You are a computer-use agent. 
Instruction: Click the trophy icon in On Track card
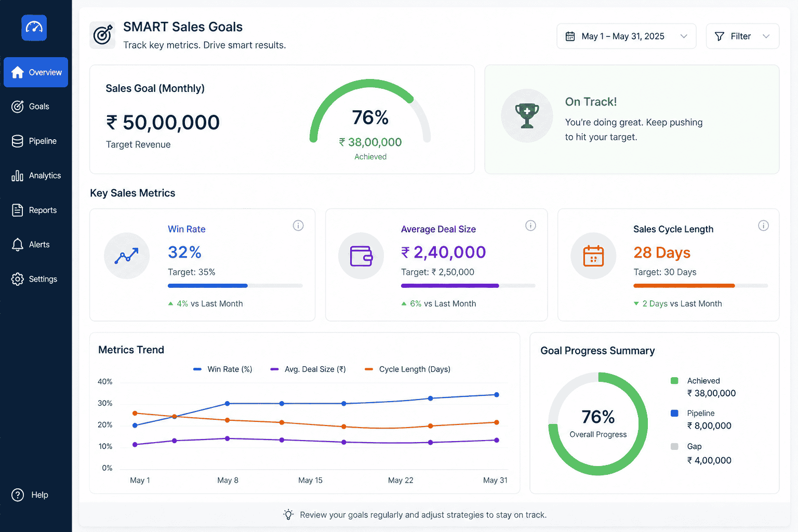[x=527, y=115]
